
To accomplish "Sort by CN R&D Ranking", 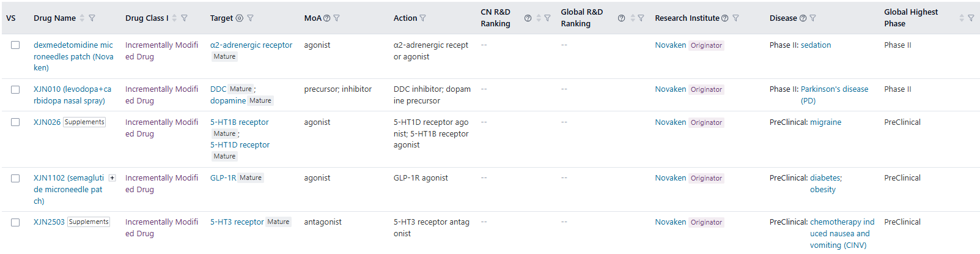I will 539,18.
